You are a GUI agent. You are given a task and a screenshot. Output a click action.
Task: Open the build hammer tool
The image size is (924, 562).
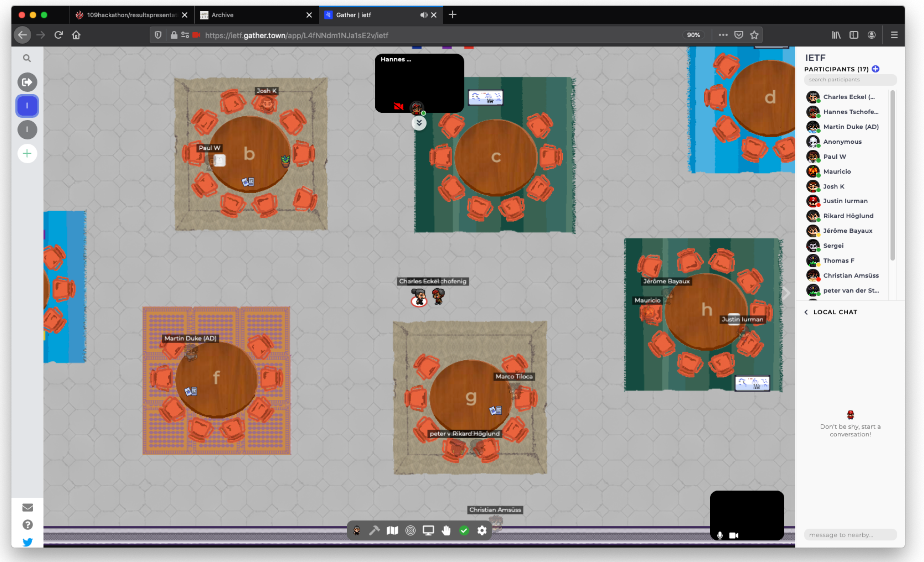coord(374,530)
